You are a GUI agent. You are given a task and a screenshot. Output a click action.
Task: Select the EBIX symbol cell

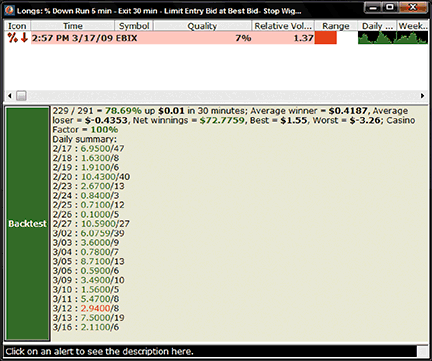coord(126,38)
